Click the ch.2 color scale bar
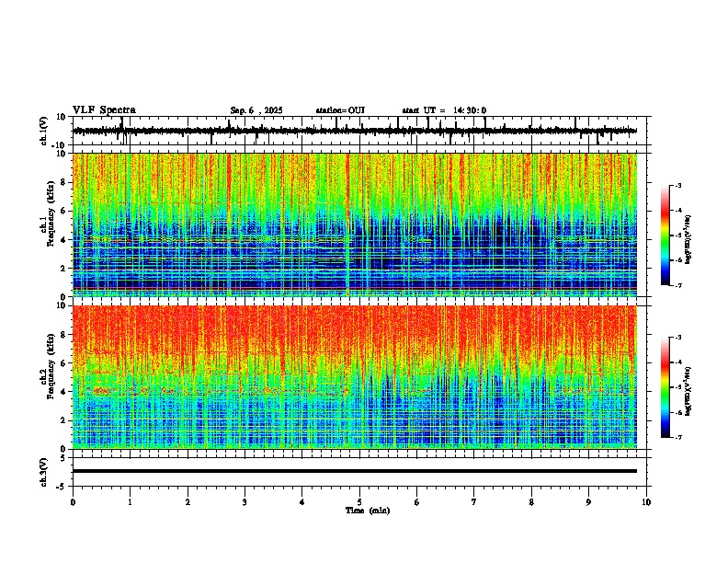 (665, 387)
